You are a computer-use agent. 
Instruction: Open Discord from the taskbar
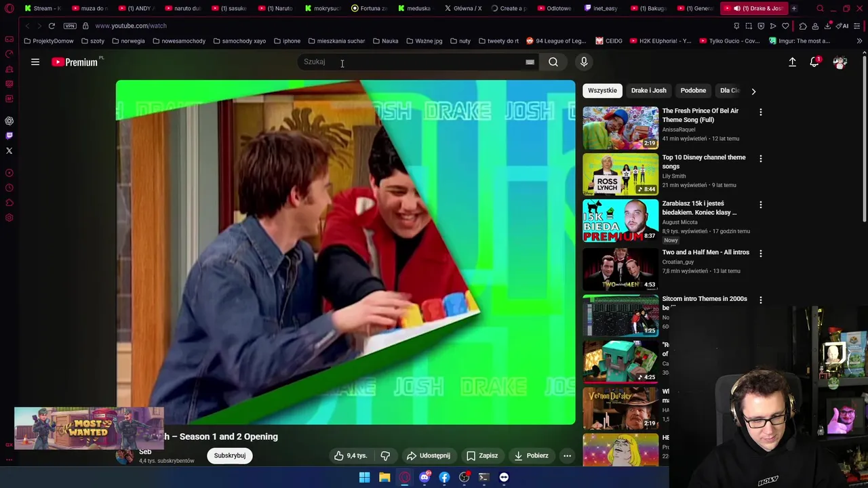click(425, 477)
